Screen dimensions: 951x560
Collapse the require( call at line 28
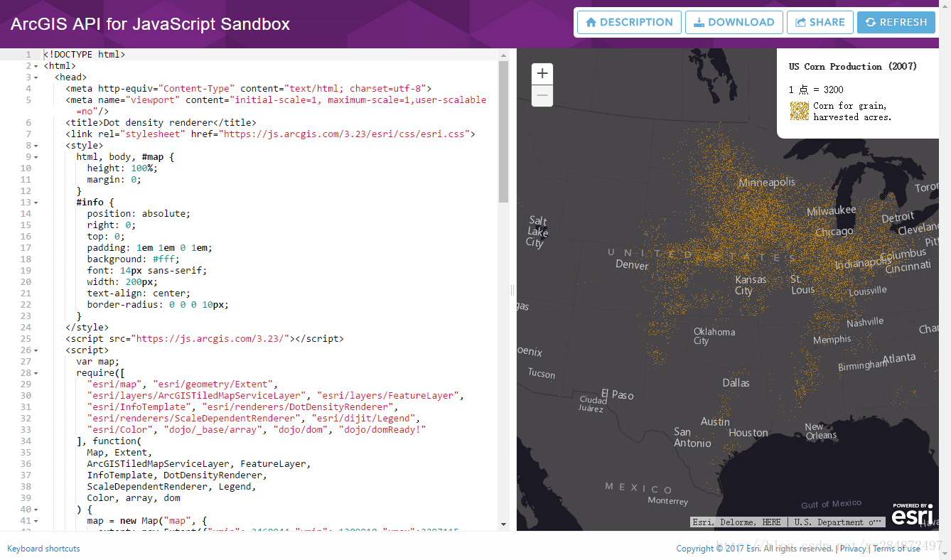coord(36,373)
